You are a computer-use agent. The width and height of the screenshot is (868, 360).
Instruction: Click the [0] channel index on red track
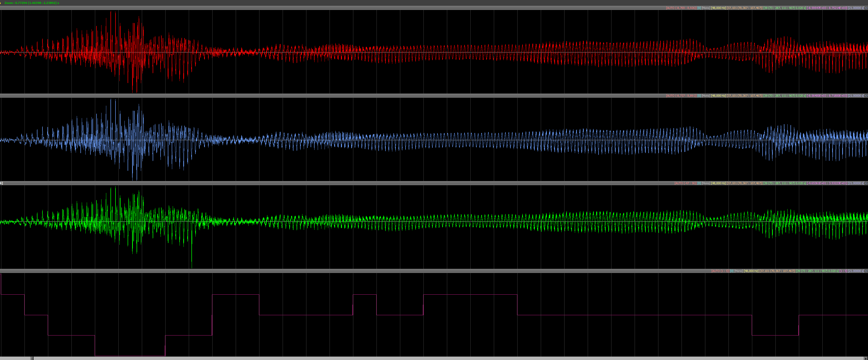(699, 8)
